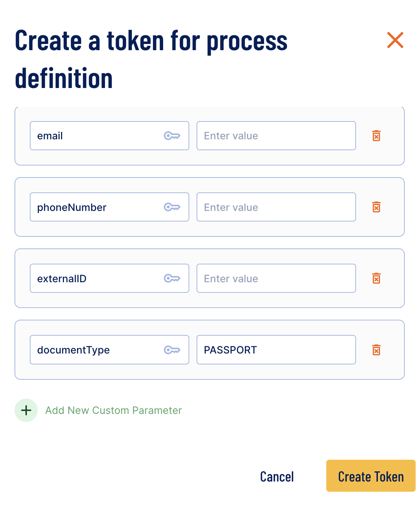
Task: Cancel the token creation
Action: (x=277, y=476)
